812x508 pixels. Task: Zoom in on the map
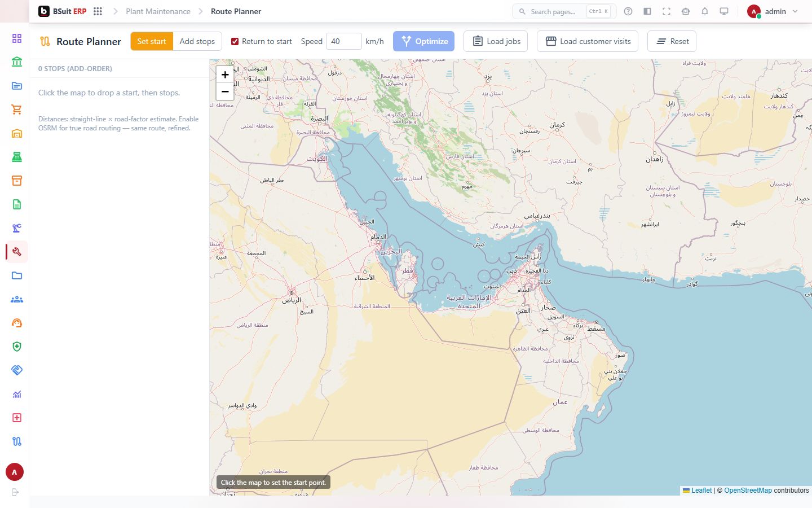pyautogui.click(x=225, y=75)
